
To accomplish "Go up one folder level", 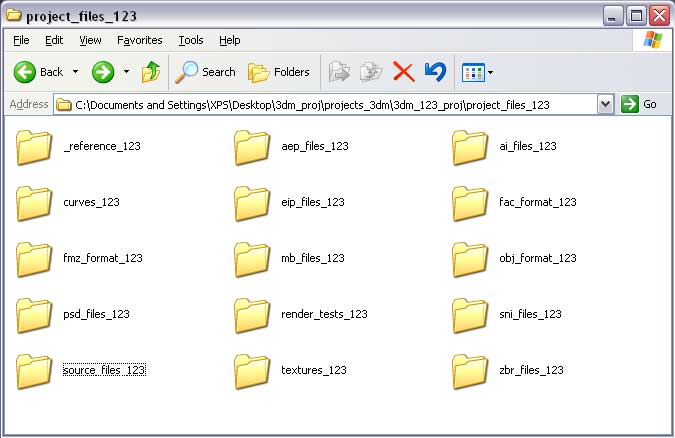I will tap(151, 72).
